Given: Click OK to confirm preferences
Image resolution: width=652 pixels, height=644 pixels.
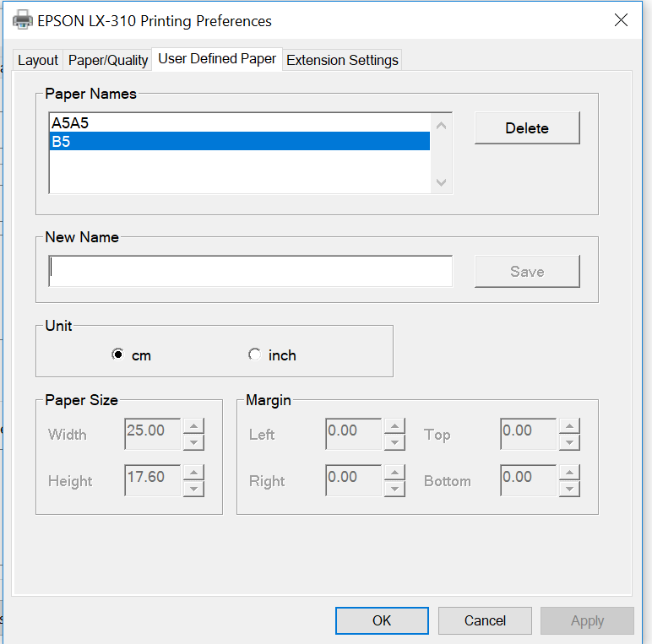Looking at the screenshot, I should pos(382,620).
